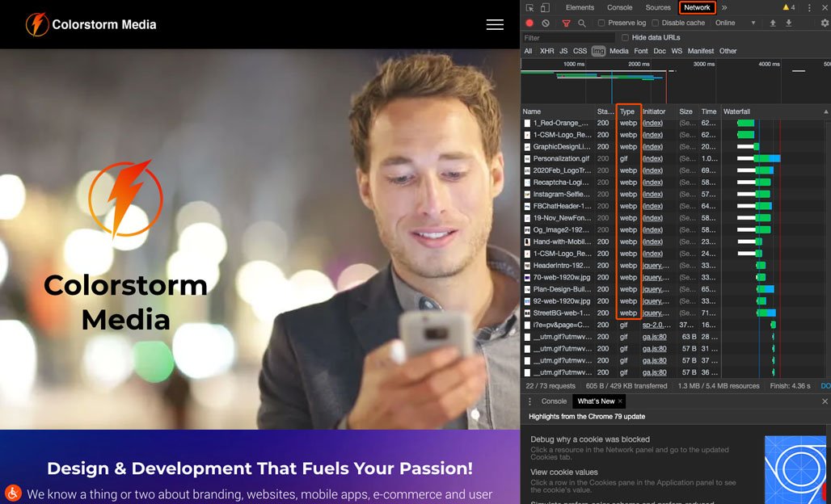Image resolution: width=831 pixels, height=504 pixels.
Task: Select the Media filter type
Action: point(619,51)
